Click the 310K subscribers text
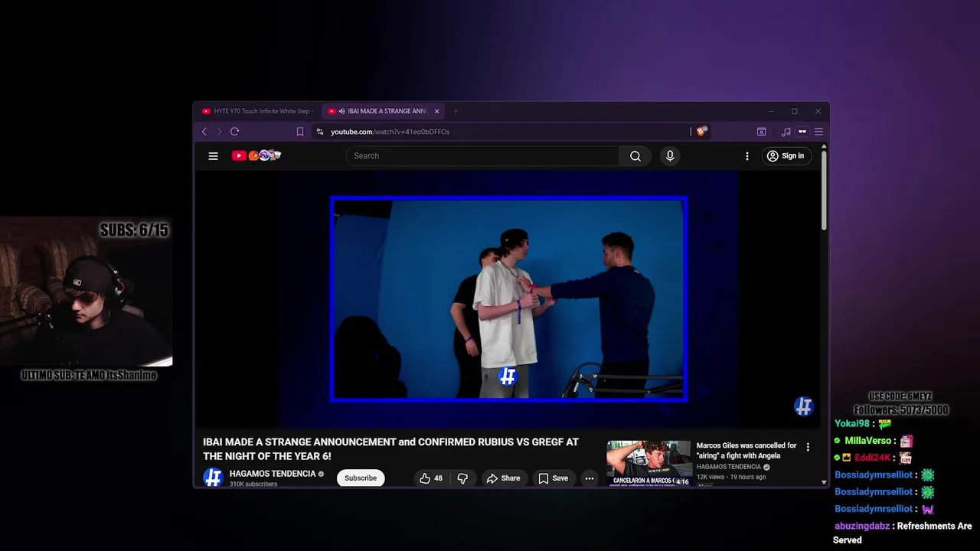This screenshot has height=551, width=980. pos(253,484)
